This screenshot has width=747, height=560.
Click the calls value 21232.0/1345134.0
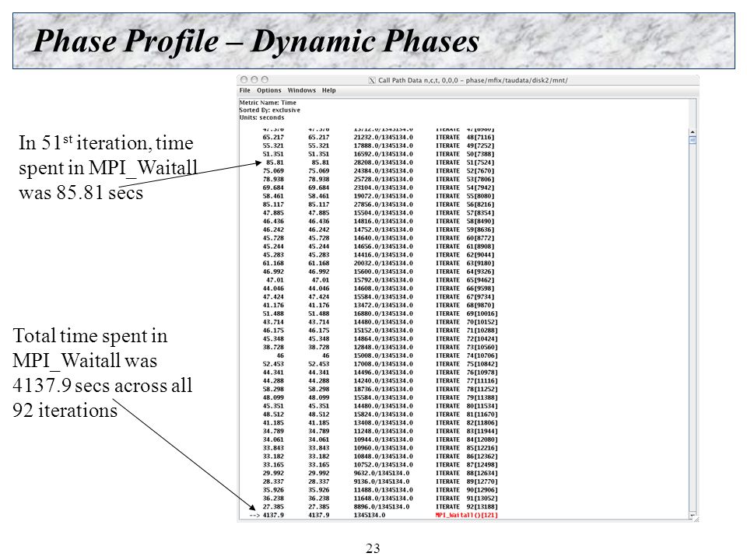coord(383,137)
